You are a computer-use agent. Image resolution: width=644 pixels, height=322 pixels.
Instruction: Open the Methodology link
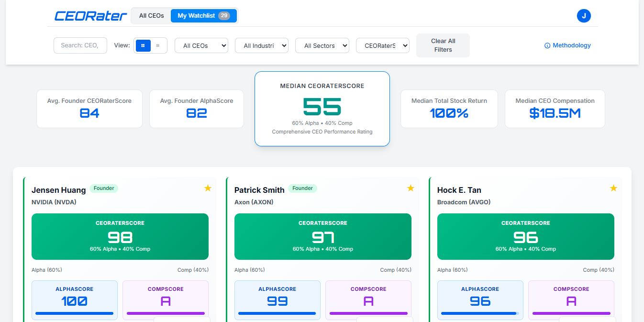(567, 45)
